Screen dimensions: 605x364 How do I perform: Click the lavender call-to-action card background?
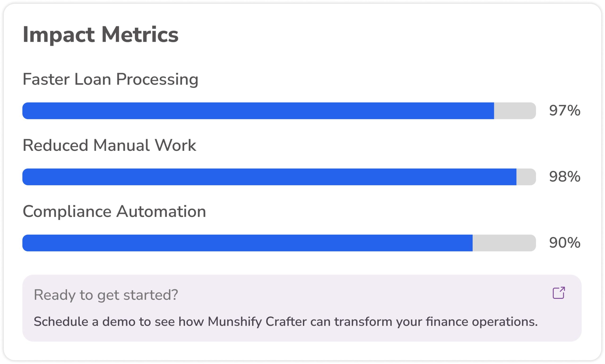coord(302,308)
